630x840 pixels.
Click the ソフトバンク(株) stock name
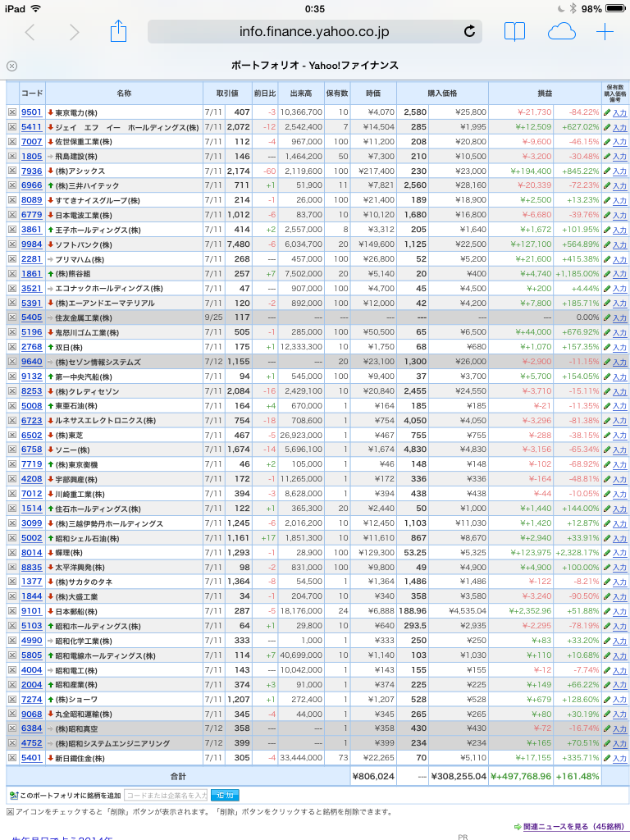pos(83,244)
